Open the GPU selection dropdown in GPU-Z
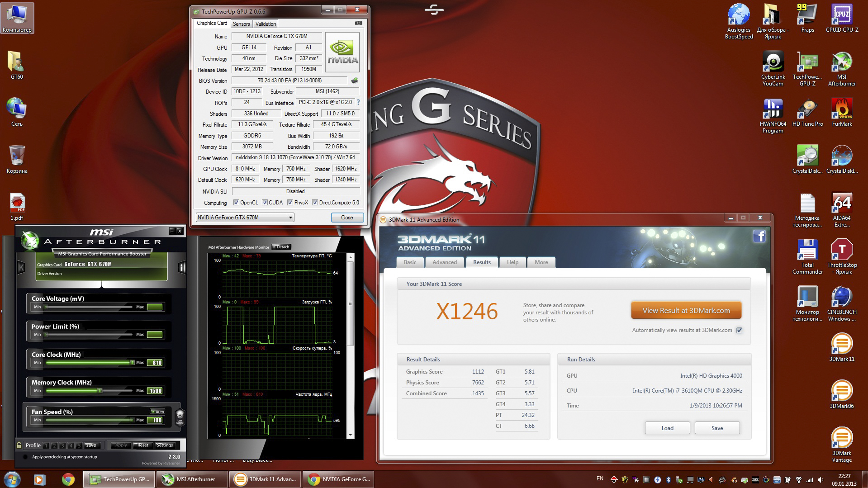The image size is (868, 488). (x=245, y=218)
